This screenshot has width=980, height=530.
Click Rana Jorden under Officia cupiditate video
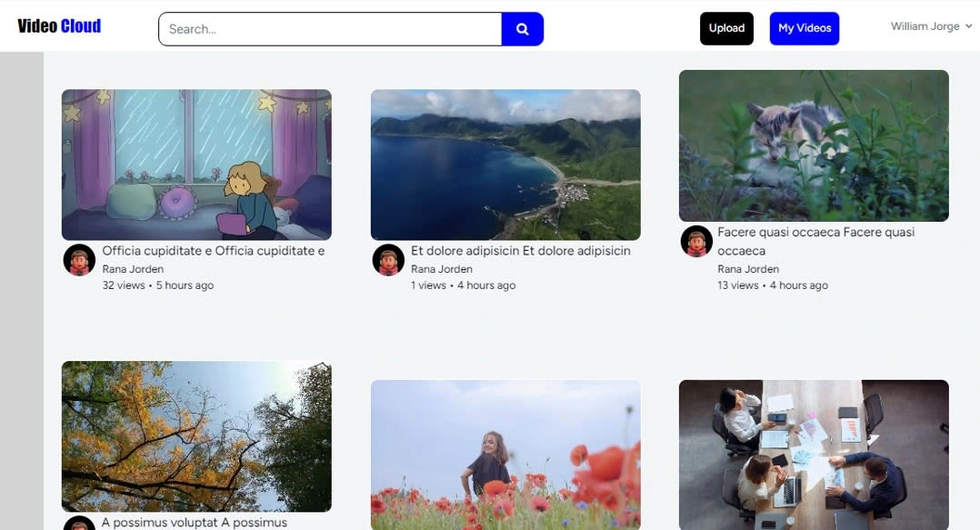pyautogui.click(x=133, y=269)
